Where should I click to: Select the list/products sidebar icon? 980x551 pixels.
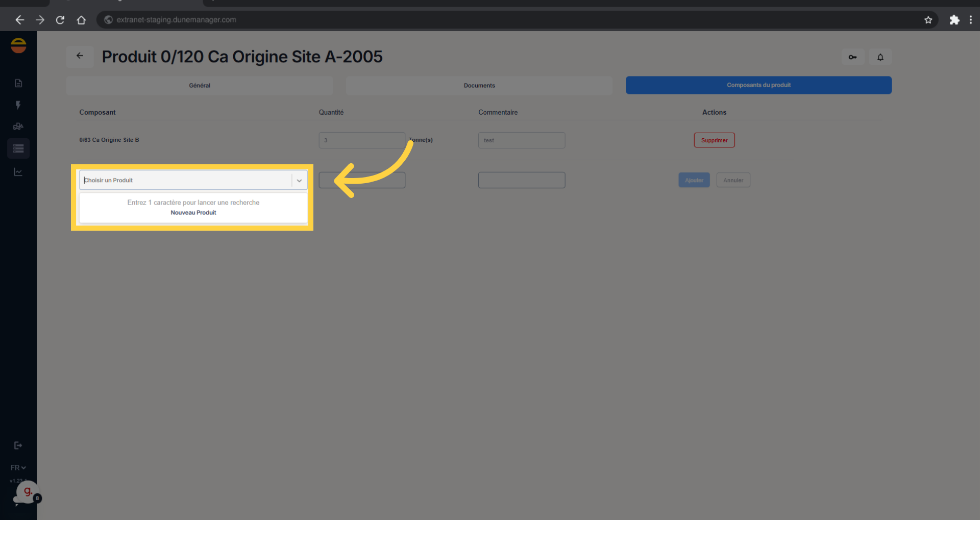(18, 148)
